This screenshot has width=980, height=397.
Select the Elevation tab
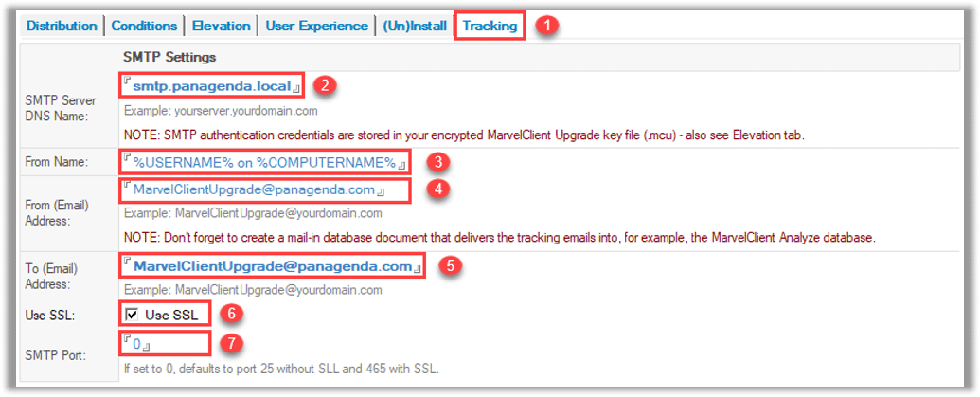click(222, 26)
